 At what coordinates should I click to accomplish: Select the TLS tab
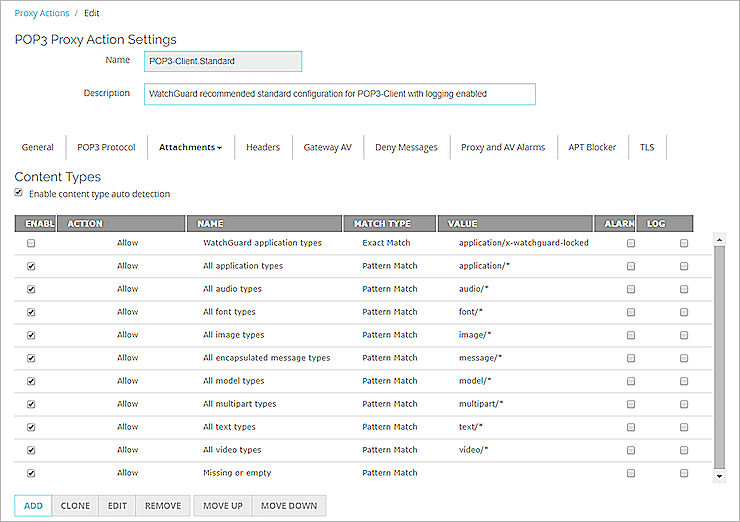click(648, 147)
